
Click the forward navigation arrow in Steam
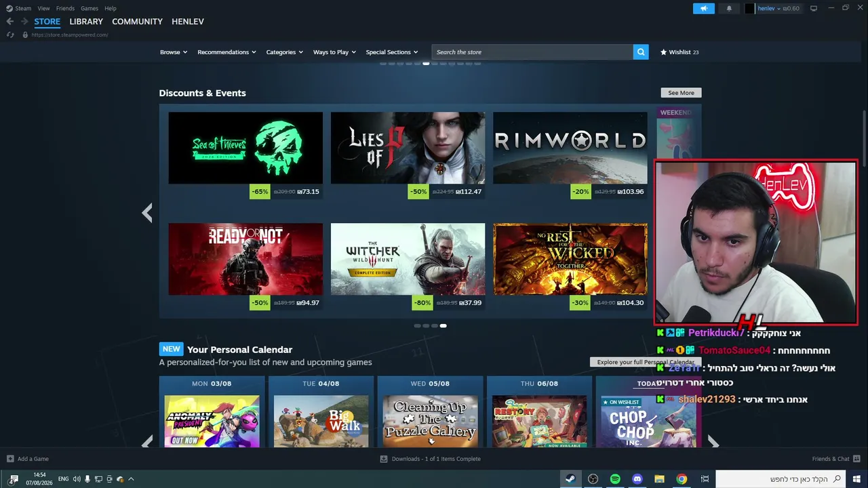24,22
